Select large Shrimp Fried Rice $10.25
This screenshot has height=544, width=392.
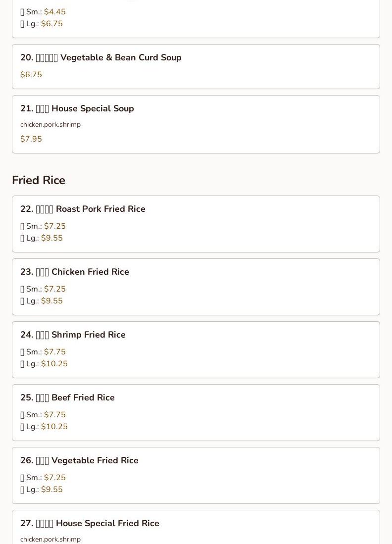(x=44, y=364)
